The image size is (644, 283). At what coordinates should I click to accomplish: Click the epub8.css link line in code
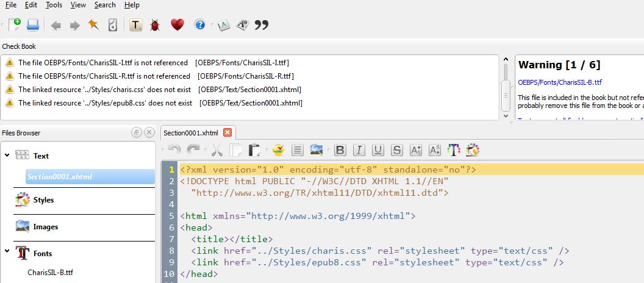(x=377, y=262)
